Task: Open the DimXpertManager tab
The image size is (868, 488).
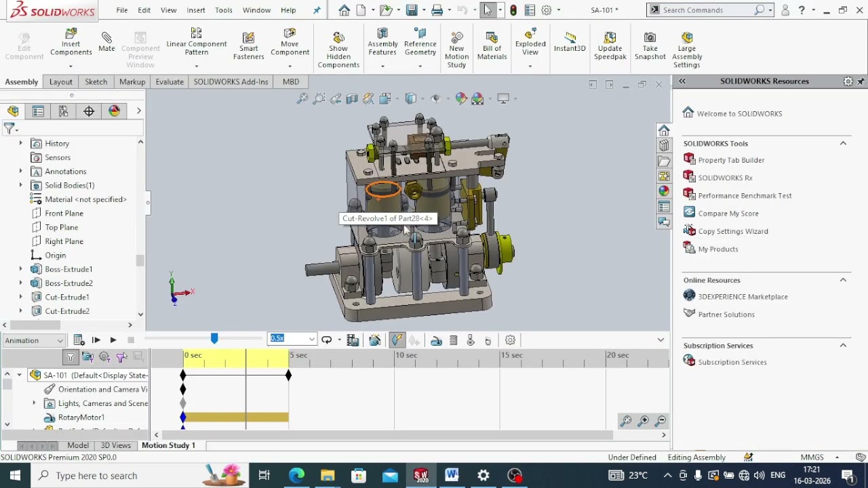Action: click(89, 111)
